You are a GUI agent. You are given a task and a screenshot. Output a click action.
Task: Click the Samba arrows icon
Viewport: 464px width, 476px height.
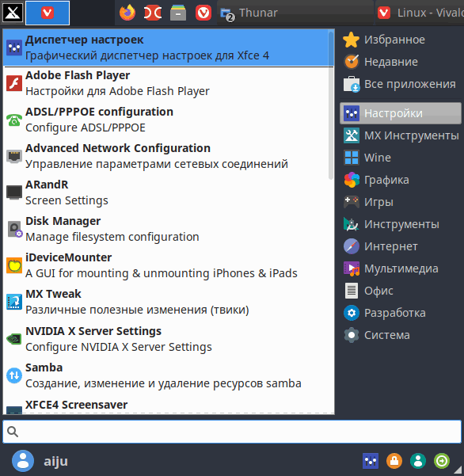pos(14,375)
